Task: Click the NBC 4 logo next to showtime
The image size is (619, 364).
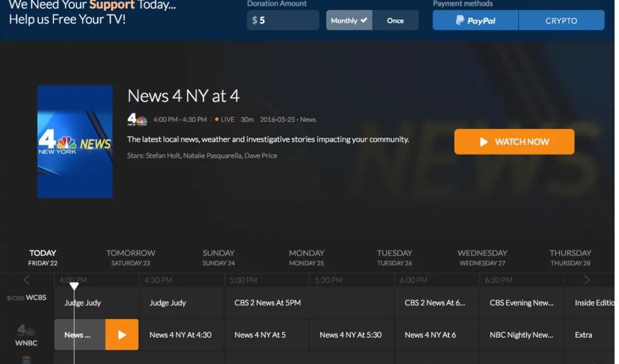Action: (137, 119)
